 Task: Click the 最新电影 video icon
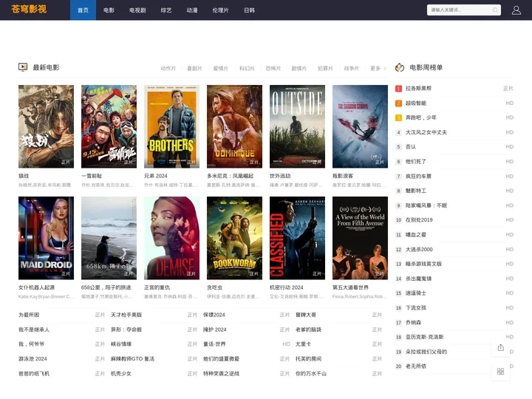coord(23,67)
